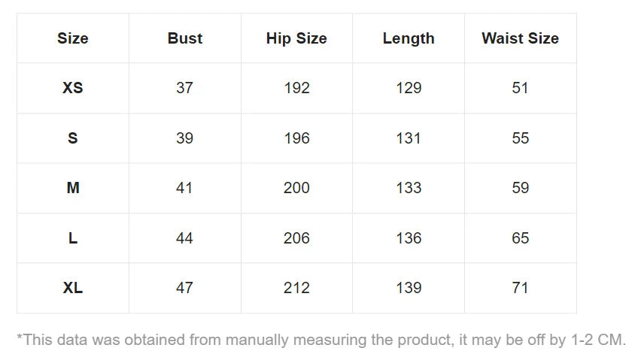Select the bust value 44

(185, 238)
